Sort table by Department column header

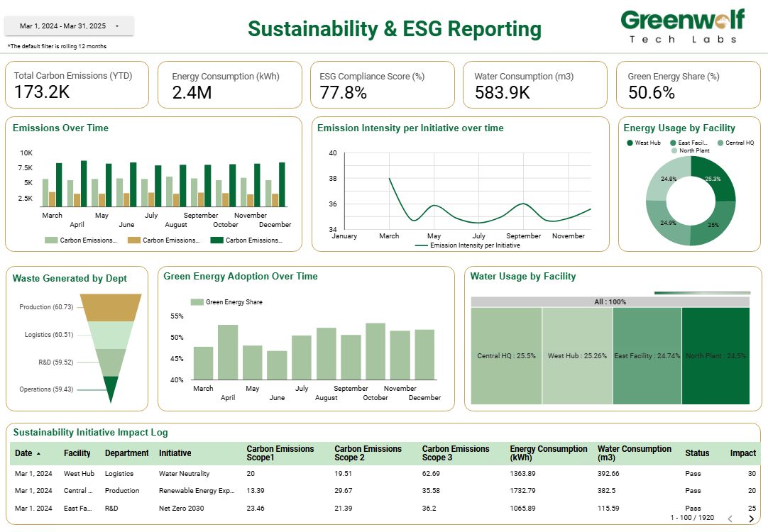tap(126, 453)
